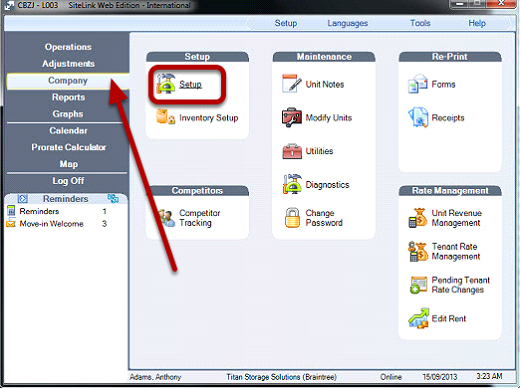522x390 pixels.
Task: Open the Tools menu
Action: click(420, 23)
